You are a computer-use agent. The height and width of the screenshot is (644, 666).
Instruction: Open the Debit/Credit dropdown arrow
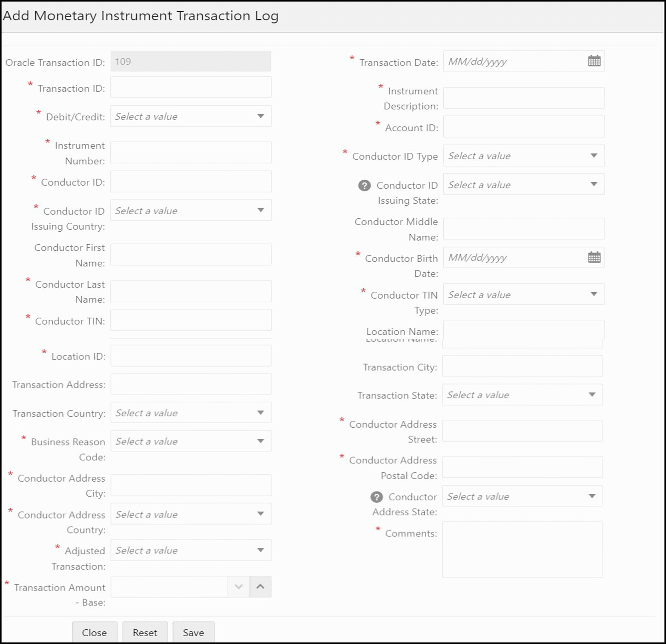260,116
